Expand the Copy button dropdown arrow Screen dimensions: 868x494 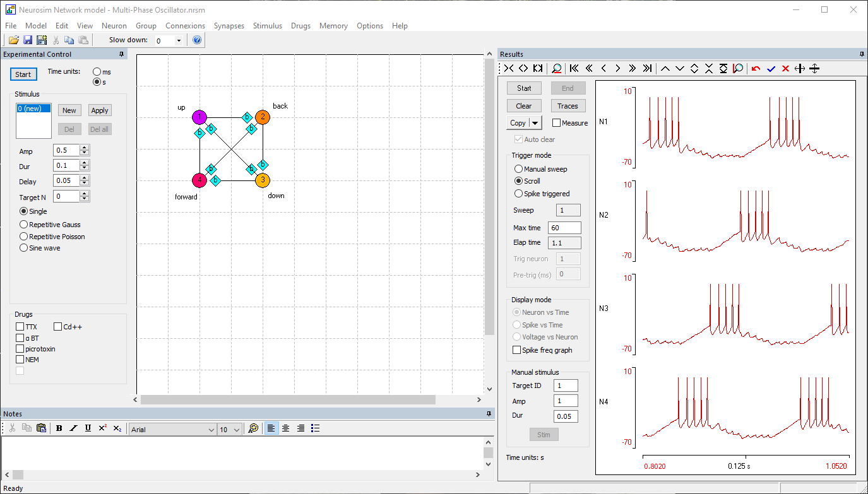536,123
